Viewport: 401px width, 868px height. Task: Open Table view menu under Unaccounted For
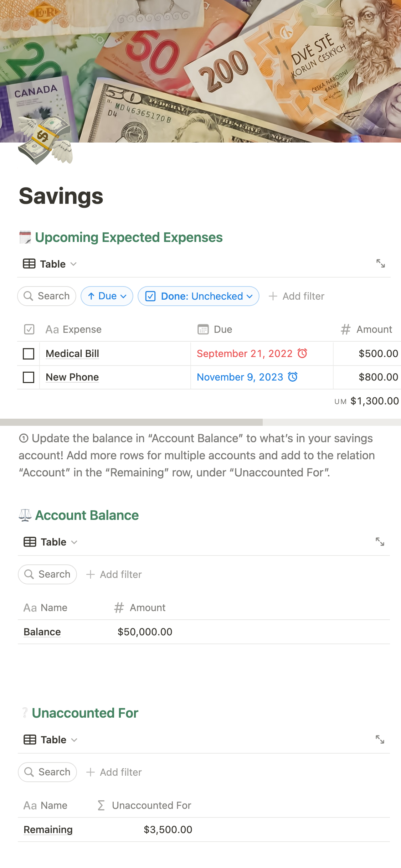[50, 740]
